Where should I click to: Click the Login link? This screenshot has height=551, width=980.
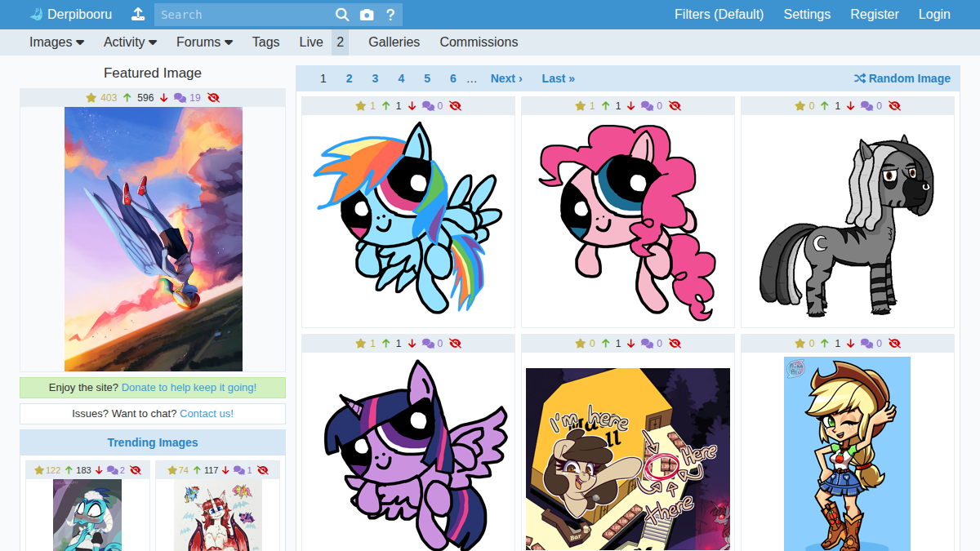coord(934,14)
